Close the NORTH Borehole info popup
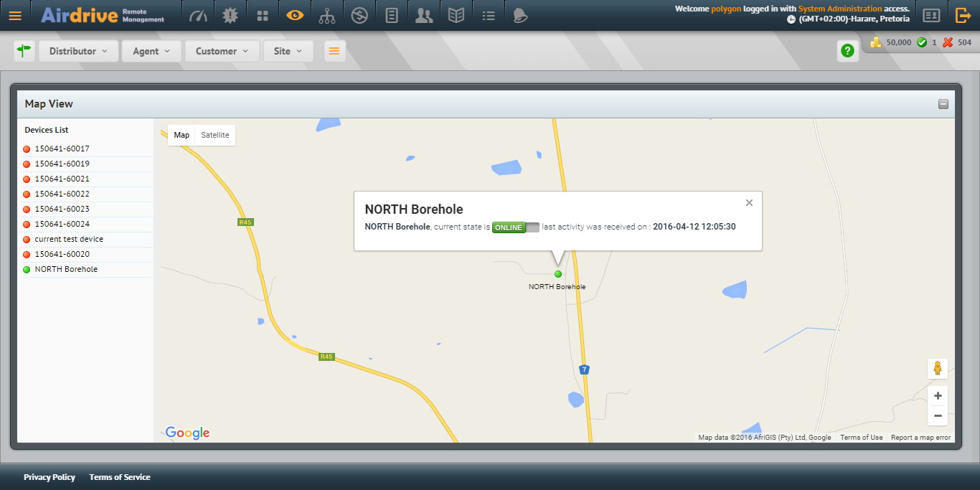 pyautogui.click(x=749, y=203)
